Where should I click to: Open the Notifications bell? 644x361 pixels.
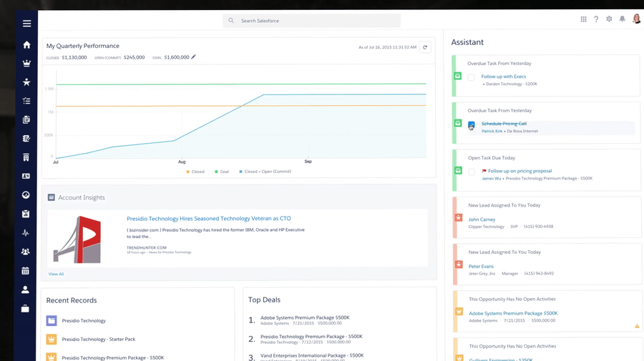click(x=623, y=19)
